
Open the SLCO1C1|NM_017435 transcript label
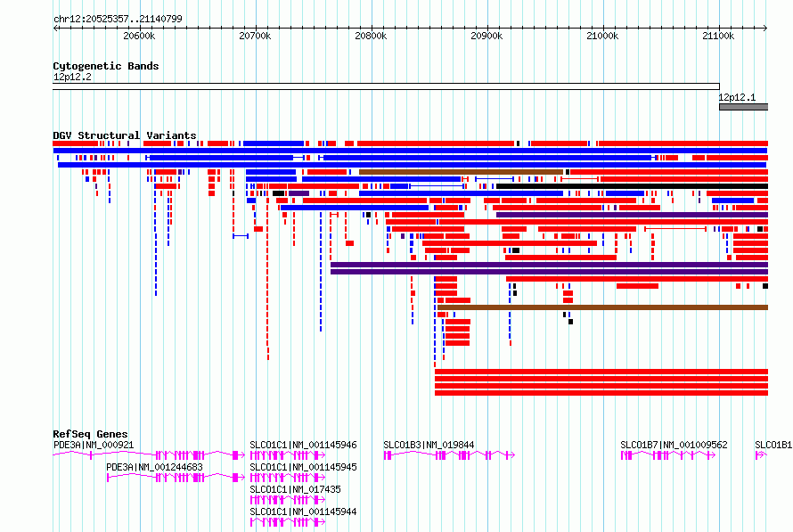[295, 489]
